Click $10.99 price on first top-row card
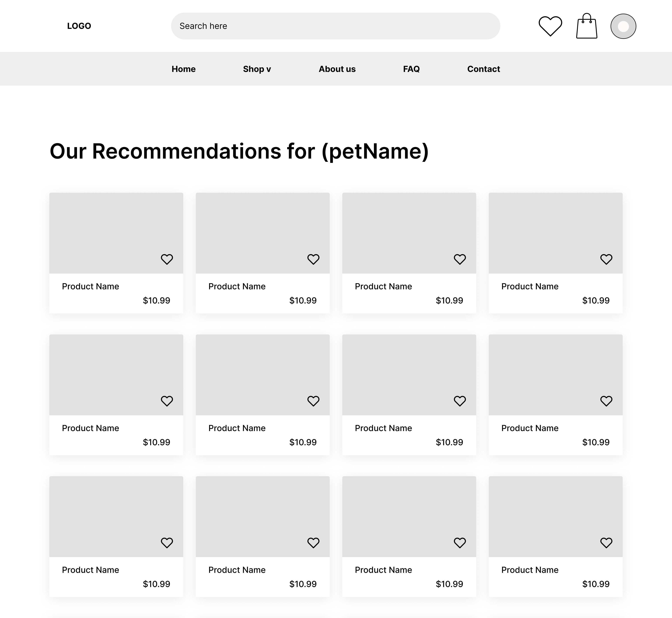 pos(156,300)
